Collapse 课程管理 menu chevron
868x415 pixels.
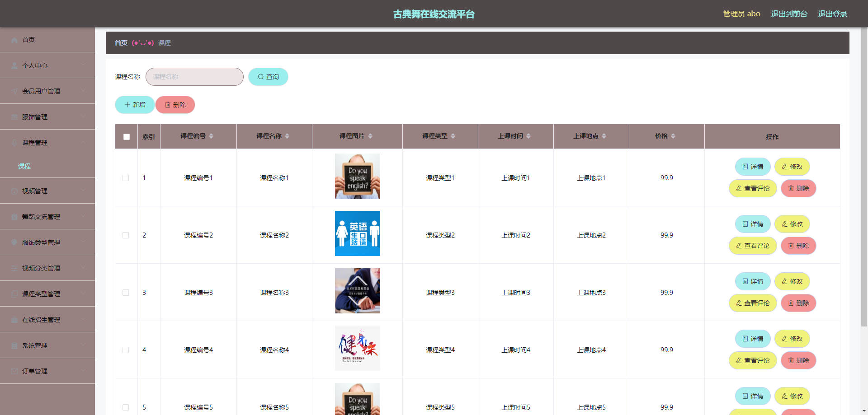(x=83, y=143)
